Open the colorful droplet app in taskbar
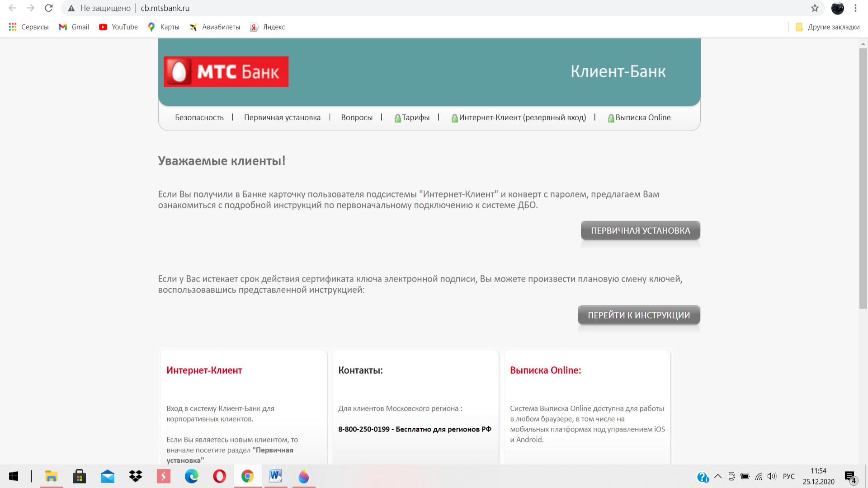Viewport: 868px width, 488px height. 303,476
